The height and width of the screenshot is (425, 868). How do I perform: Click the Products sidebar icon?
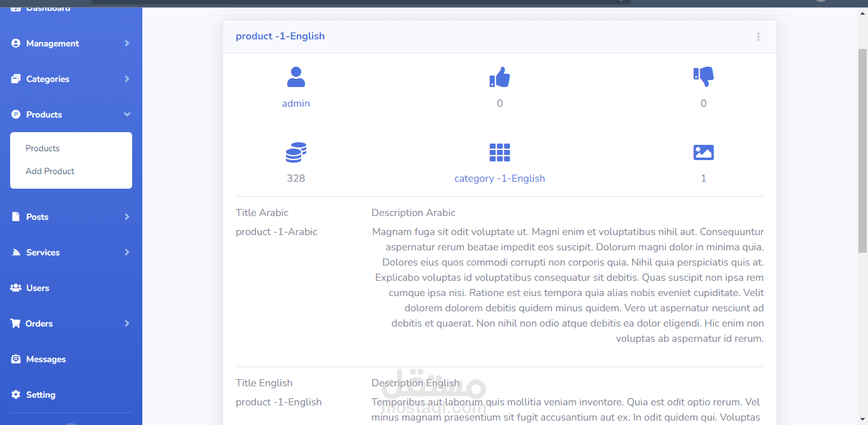pyautogui.click(x=16, y=114)
